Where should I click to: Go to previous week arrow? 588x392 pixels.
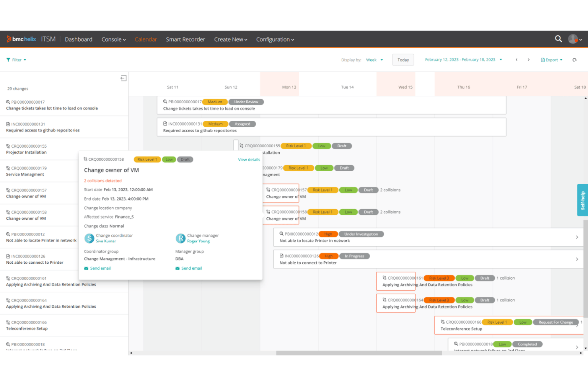[516, 60]
